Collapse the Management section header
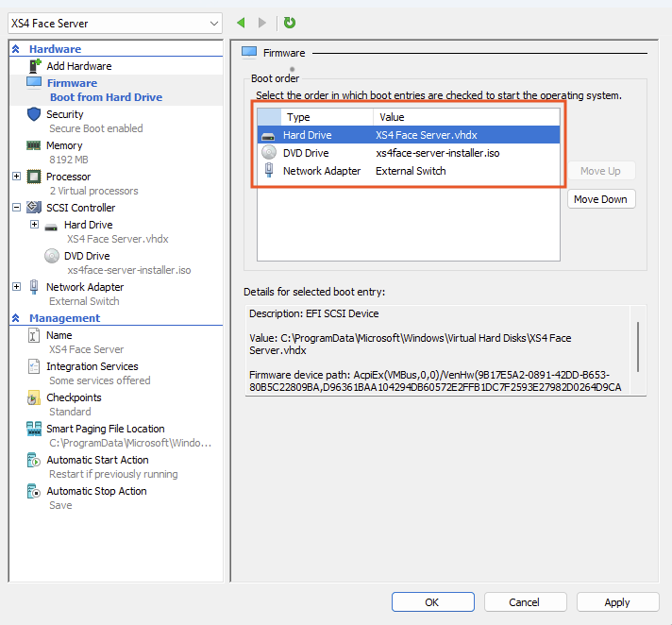 click(16, 319)
